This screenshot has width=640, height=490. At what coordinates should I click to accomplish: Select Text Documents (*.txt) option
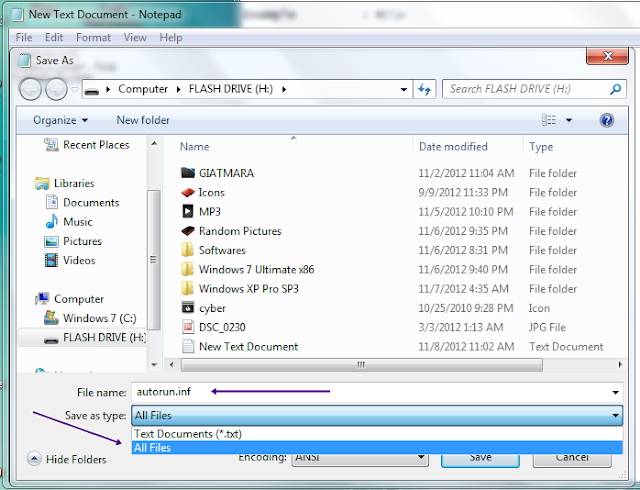(377, 434)
